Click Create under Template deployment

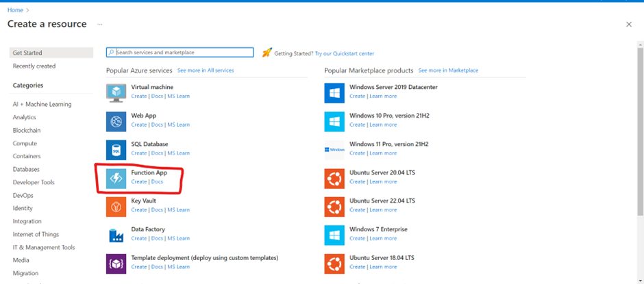coord(139,267)
